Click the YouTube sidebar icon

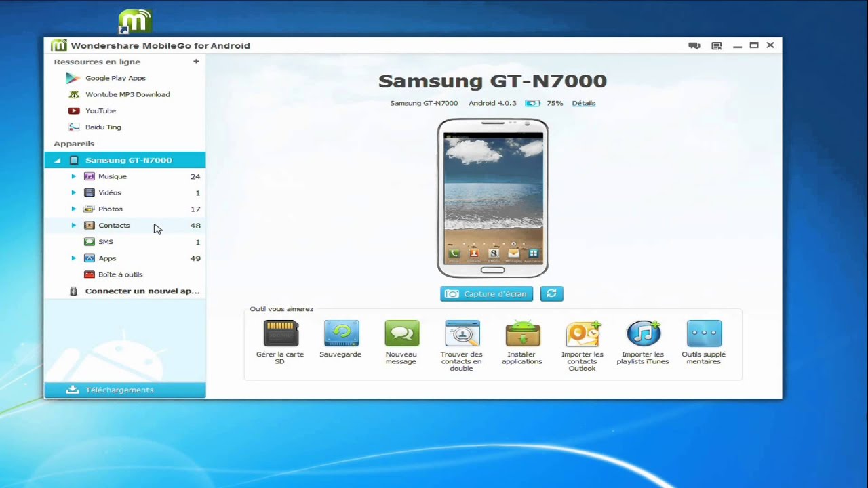pyautogui.click(x=73, y=110)
